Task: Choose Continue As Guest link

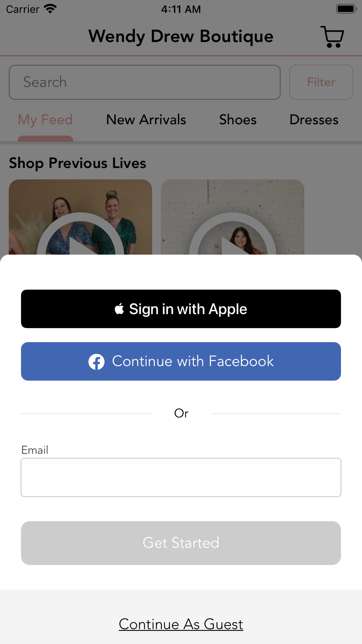Action: 181,624
